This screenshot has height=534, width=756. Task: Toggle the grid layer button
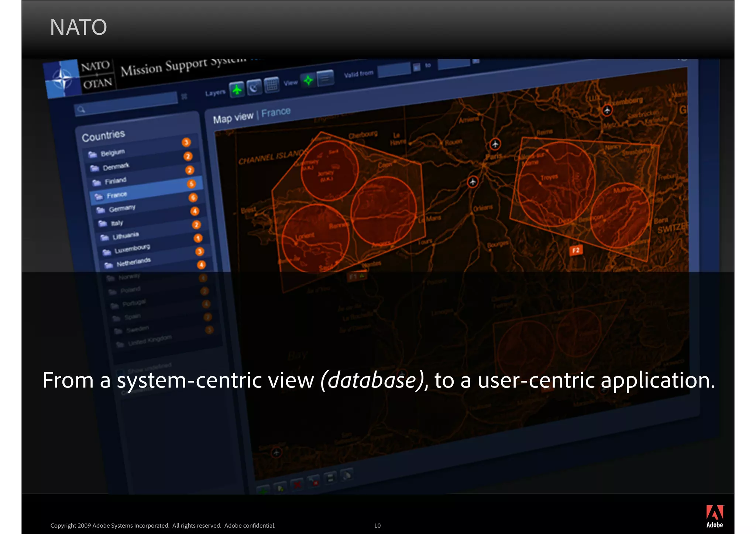[x=272, y=85]
